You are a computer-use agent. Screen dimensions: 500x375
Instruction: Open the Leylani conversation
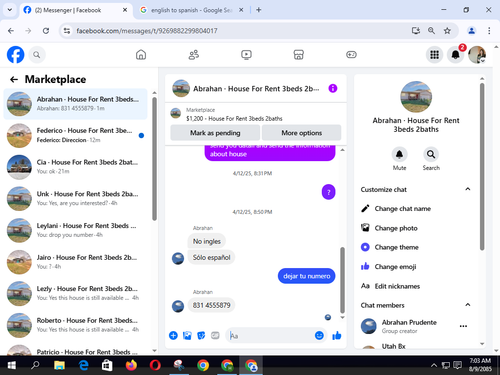click(x=75, y=230)
